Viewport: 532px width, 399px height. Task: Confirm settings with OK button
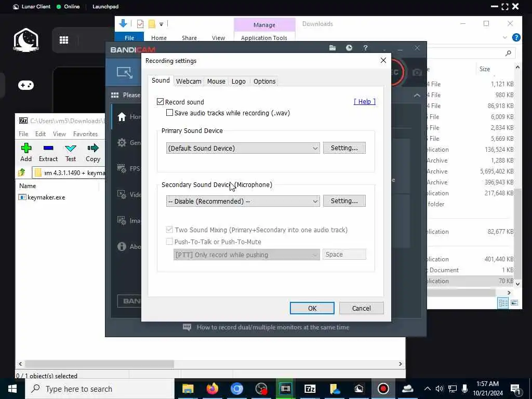312,308
